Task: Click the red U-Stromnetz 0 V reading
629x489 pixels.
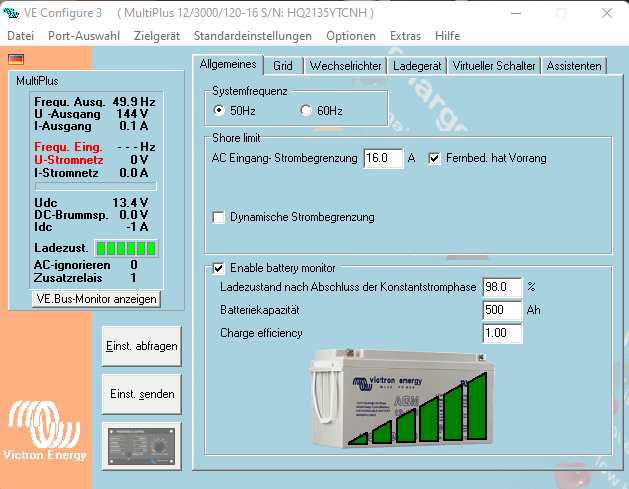Action: [x=91, y=160]
